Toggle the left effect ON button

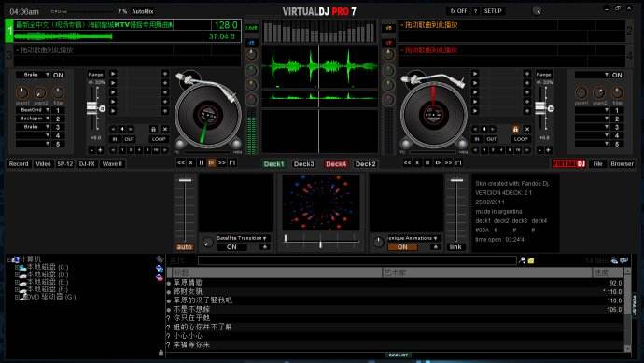(x=58, y=76)
